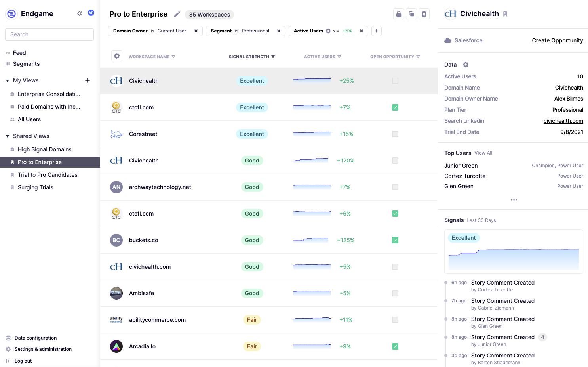The width and height of the screenshot is (588, 367).
Task: Click bookmark icon beside Civichealth title
Action: 505,14
